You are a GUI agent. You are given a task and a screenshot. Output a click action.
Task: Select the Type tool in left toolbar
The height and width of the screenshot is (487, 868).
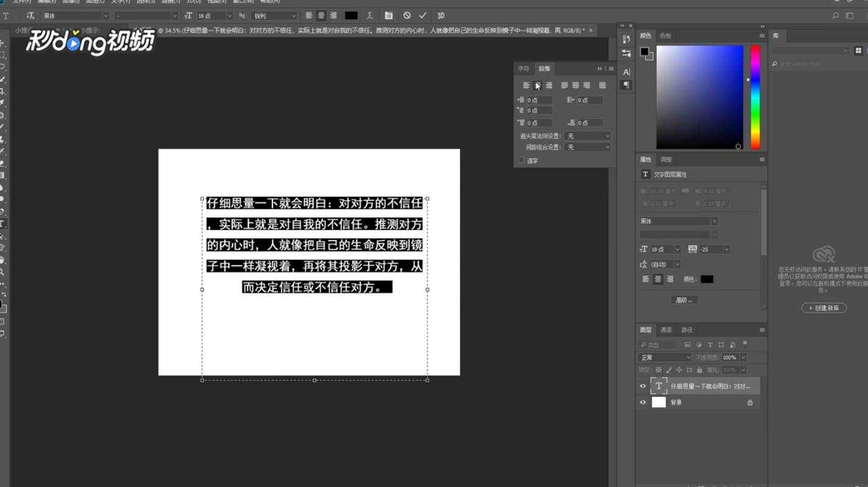tap(2, 224)
